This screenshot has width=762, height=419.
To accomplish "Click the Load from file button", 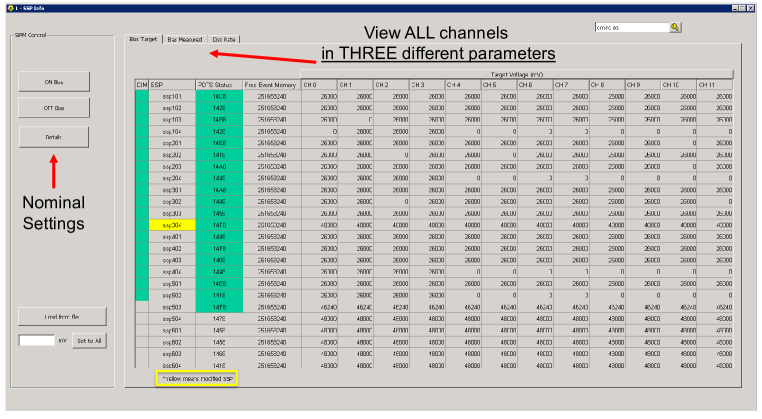I will [x=62, y=316].
